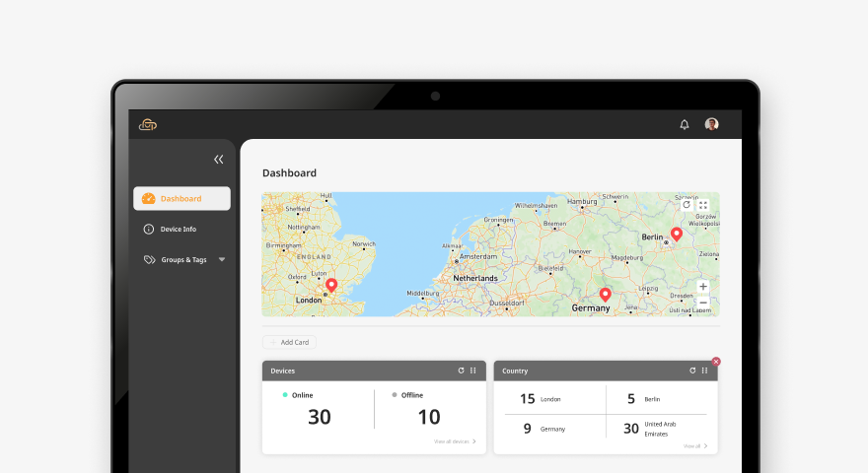This screenshot has width=868, height=473.
Task: Click the user profile avatar
Action: (711, 124)
